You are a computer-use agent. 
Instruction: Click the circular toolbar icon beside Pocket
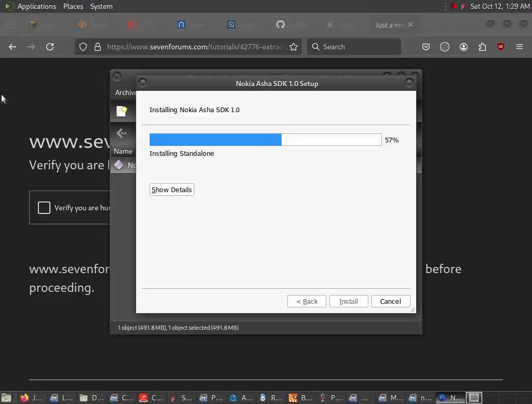click(445, 47)
